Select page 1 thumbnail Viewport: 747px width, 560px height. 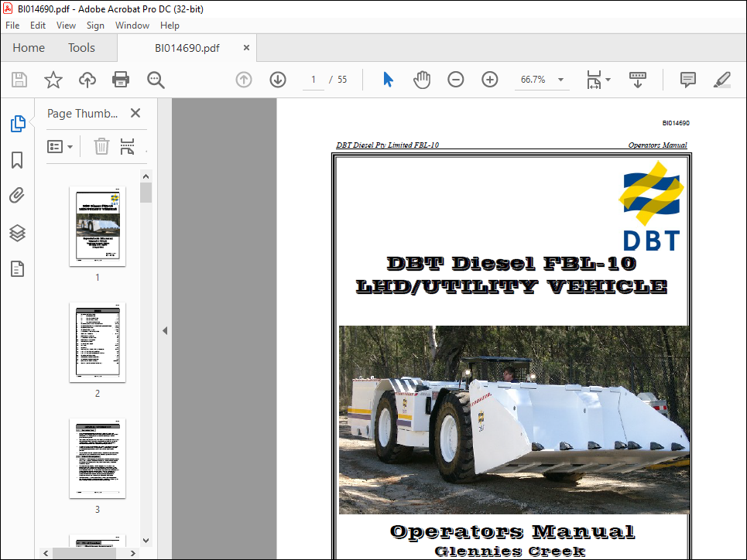pos(98,226)
